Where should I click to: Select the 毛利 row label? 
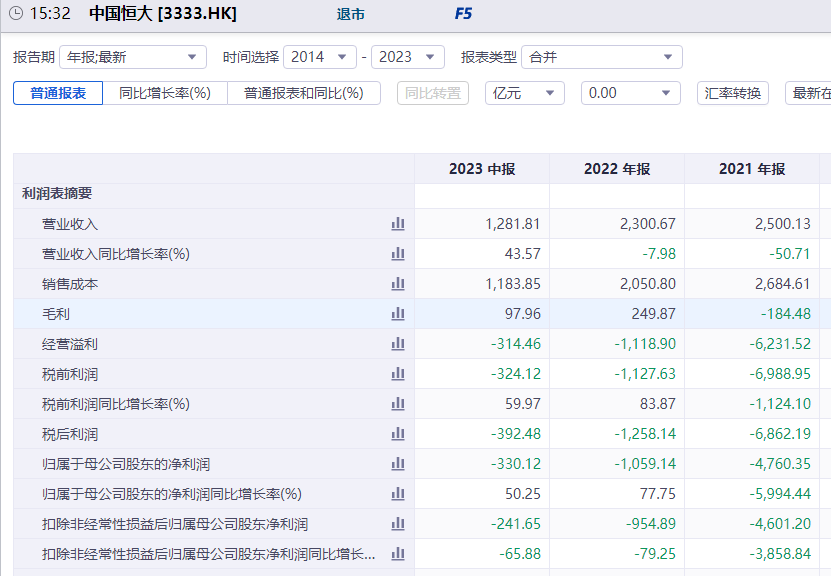pyautogui.click(x=56, y=314)
